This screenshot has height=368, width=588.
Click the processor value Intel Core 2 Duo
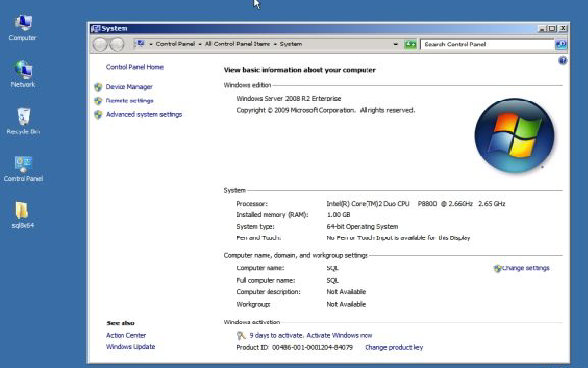point(416,204)
